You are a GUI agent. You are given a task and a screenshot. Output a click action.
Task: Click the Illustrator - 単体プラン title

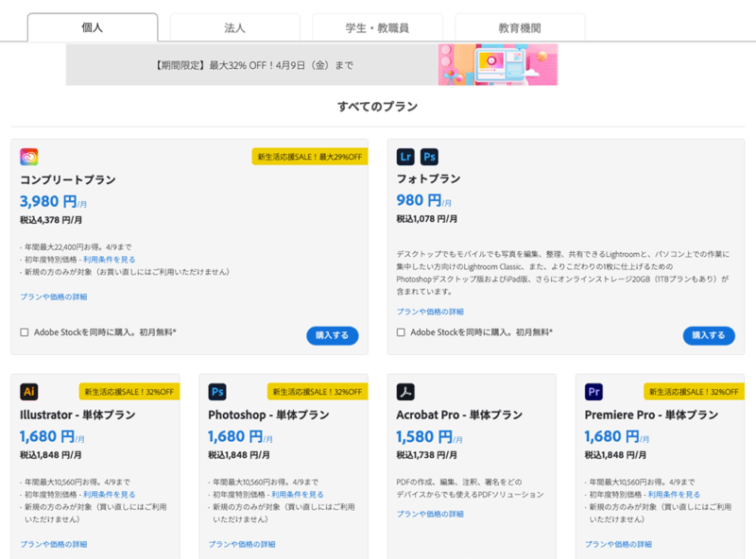[77, 415]
